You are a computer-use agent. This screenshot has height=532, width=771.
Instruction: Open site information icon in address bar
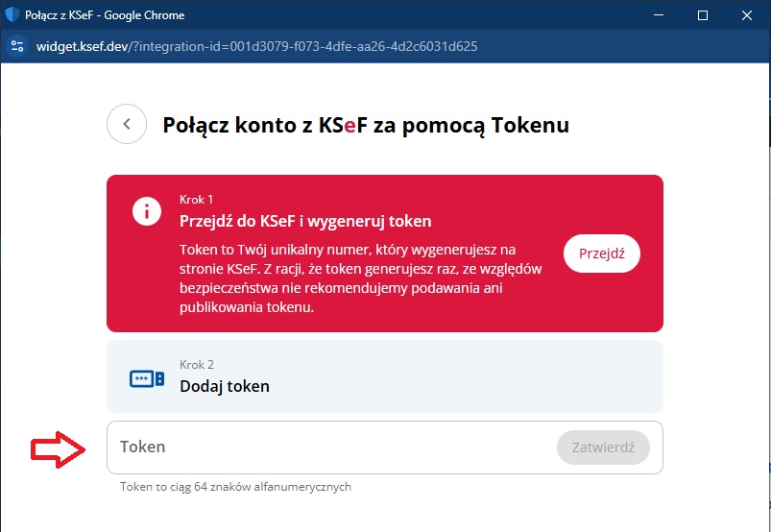click(16, 47)
